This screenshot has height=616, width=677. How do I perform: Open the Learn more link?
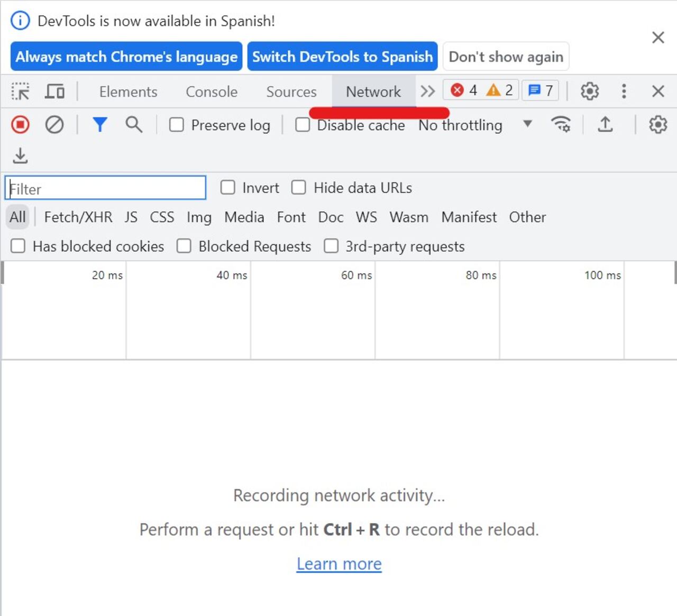[339, 564]
